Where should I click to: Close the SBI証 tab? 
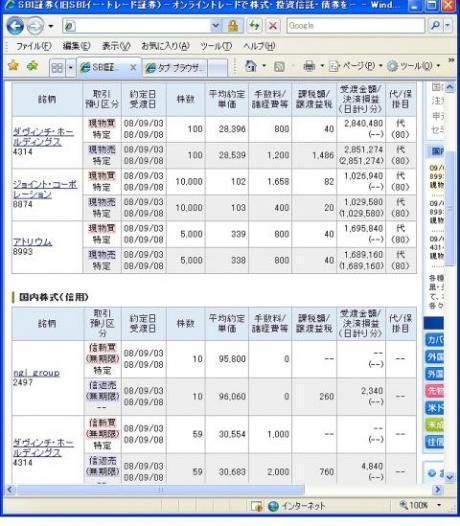pos(133,68)
